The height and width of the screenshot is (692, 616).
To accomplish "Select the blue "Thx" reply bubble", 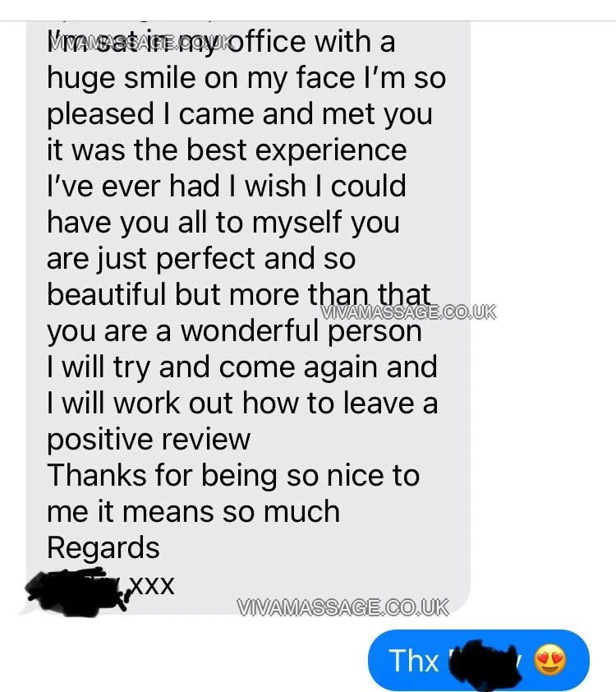I will pyautogui.click(x=478, y=660).
